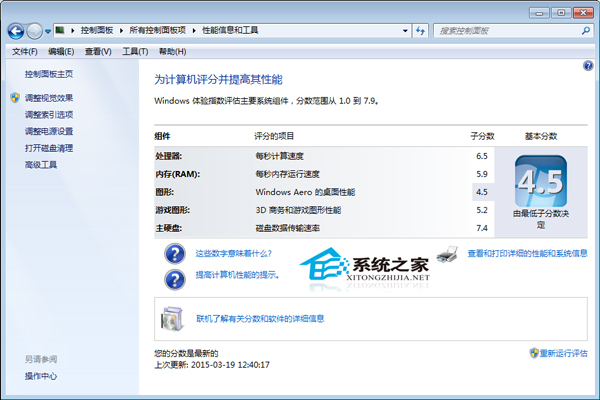Select the 处理器 row label
The image size is (600, 400).
coord(169,156)
